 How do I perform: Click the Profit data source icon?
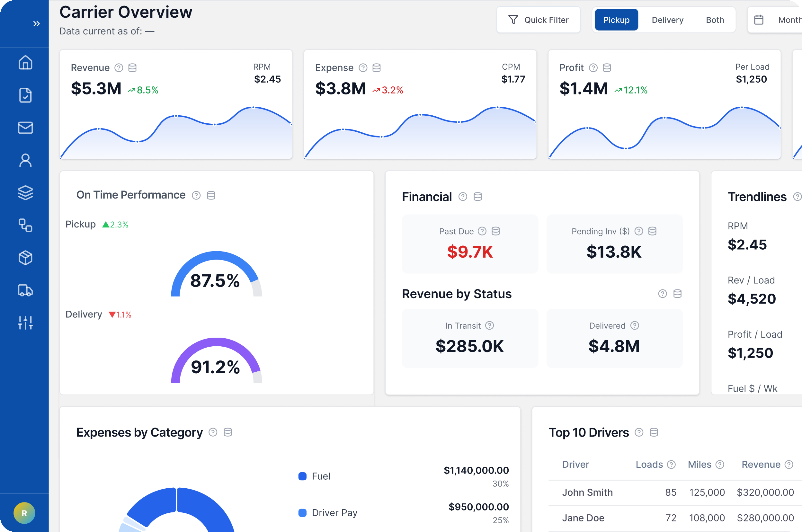point(607,68)
